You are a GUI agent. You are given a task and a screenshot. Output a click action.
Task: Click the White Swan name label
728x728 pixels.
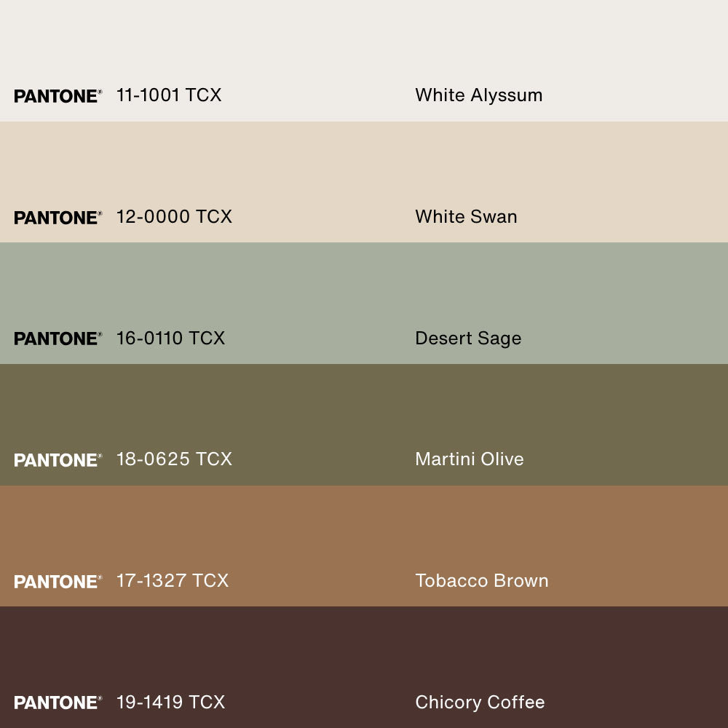pyautogui.click(x=466, y=217)
